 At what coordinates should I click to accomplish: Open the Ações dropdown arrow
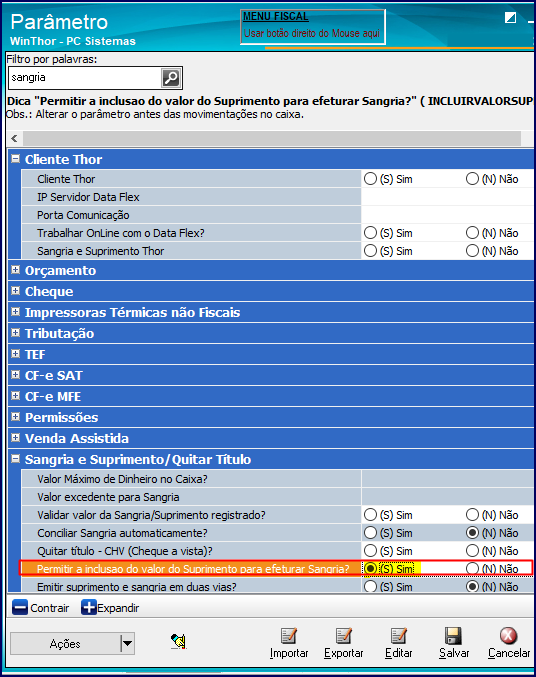(127, 643)
